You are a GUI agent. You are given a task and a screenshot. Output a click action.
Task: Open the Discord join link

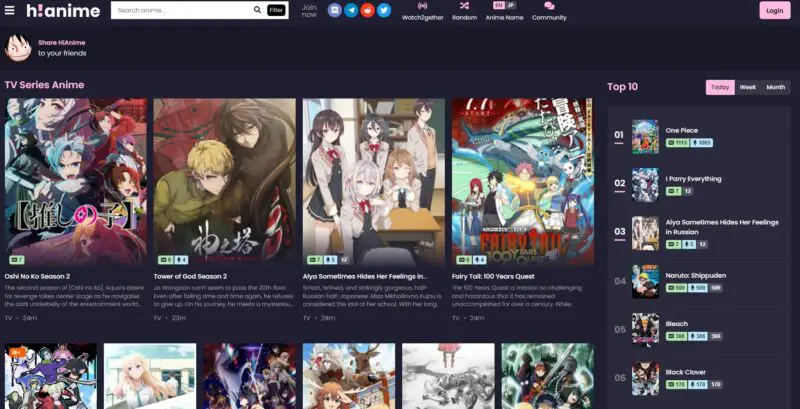[x=335, y=10]
